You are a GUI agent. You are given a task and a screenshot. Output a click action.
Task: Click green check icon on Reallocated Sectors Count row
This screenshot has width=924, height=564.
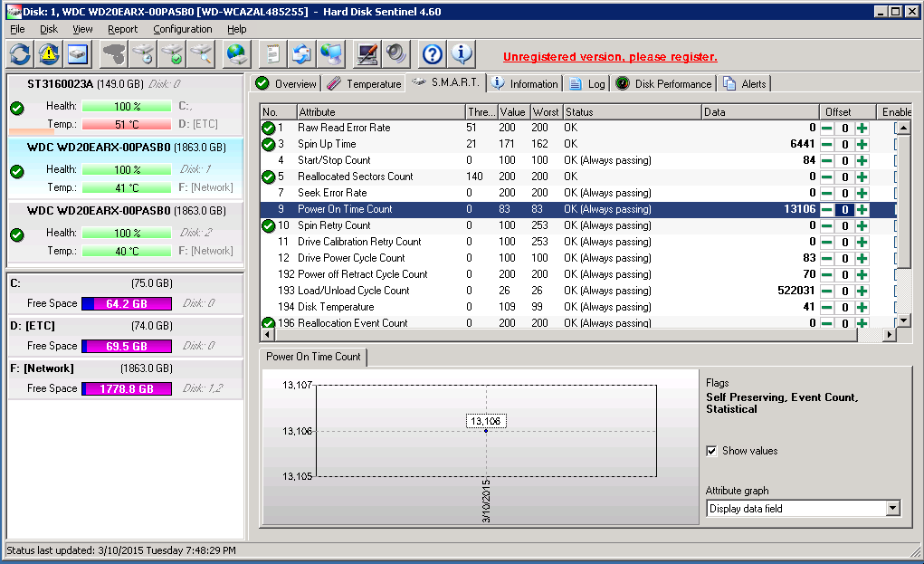coord(269,177)
